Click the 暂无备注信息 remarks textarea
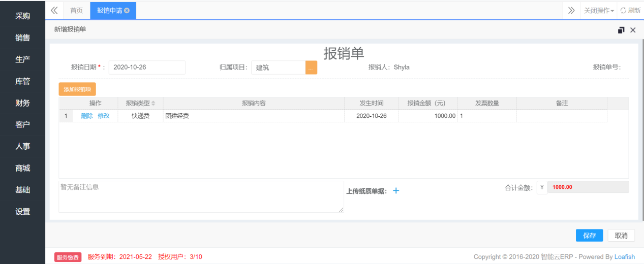The image size is (644, 264). [201, 196]
